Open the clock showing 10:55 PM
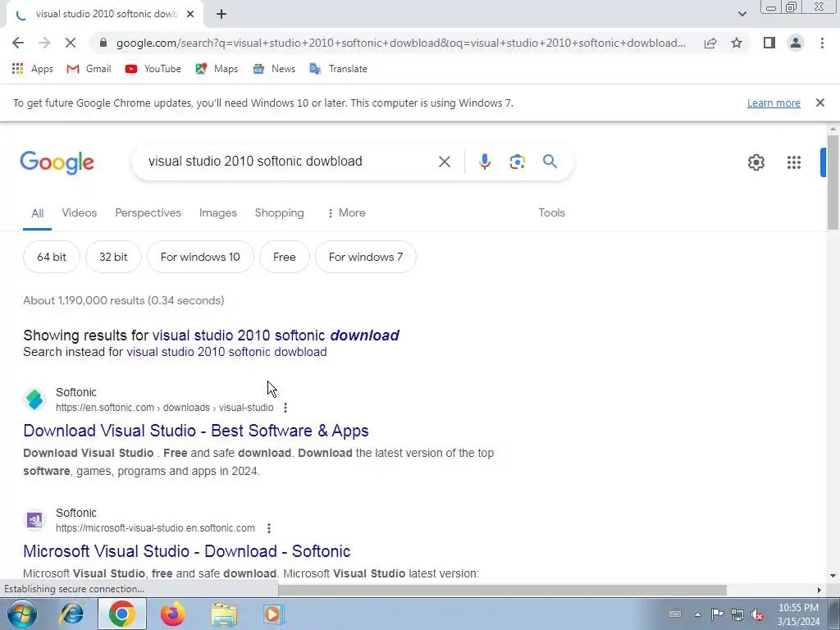The width and height of the screenshot is (840, 630). tap(798, 614)
